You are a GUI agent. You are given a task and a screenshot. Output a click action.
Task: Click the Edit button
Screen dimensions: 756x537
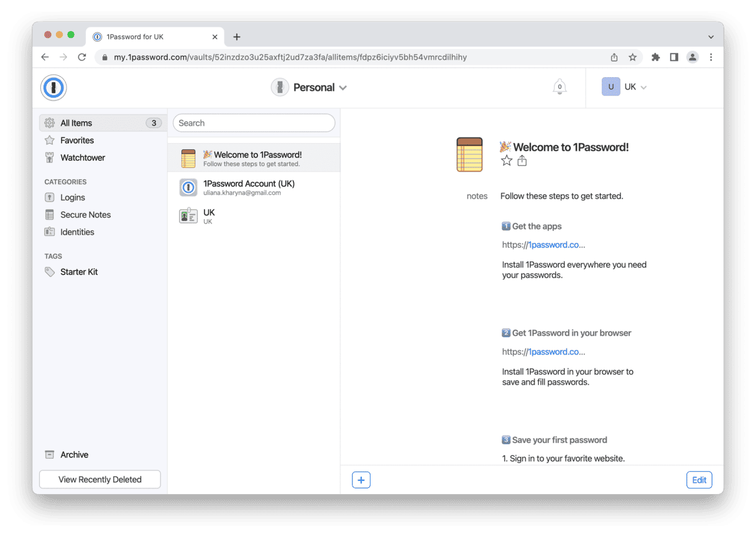699,480
